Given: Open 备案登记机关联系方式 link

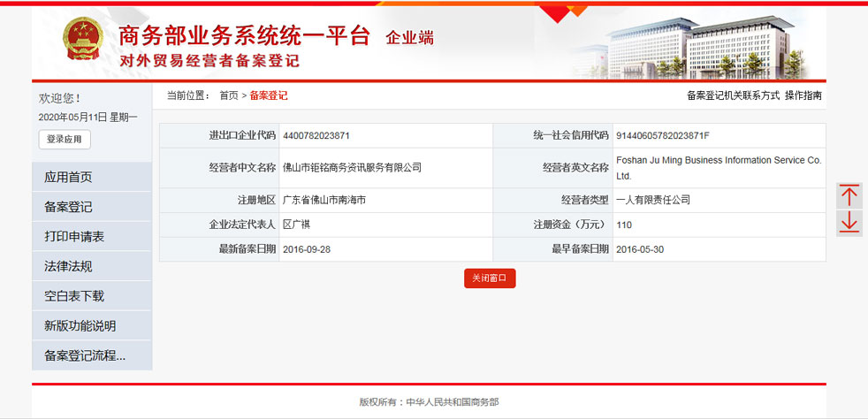Looking at the screenshot, I should click(733, 95).
